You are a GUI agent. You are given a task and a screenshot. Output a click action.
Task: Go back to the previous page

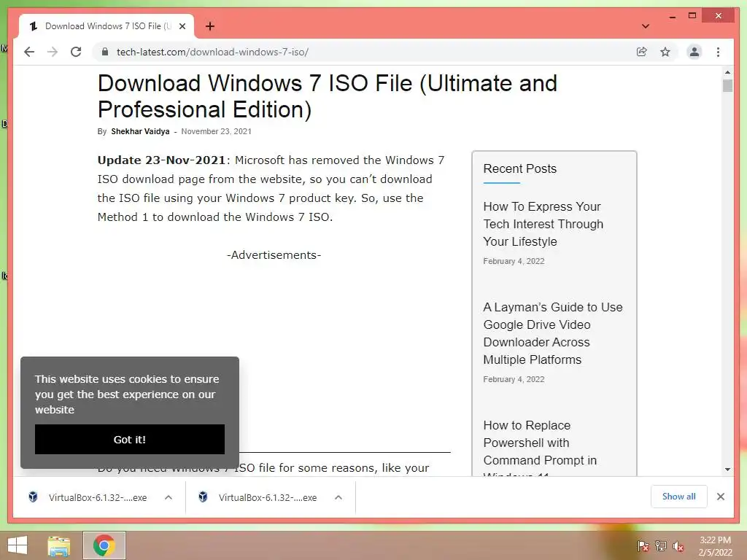pyautogui.click(x=29, y=52)
